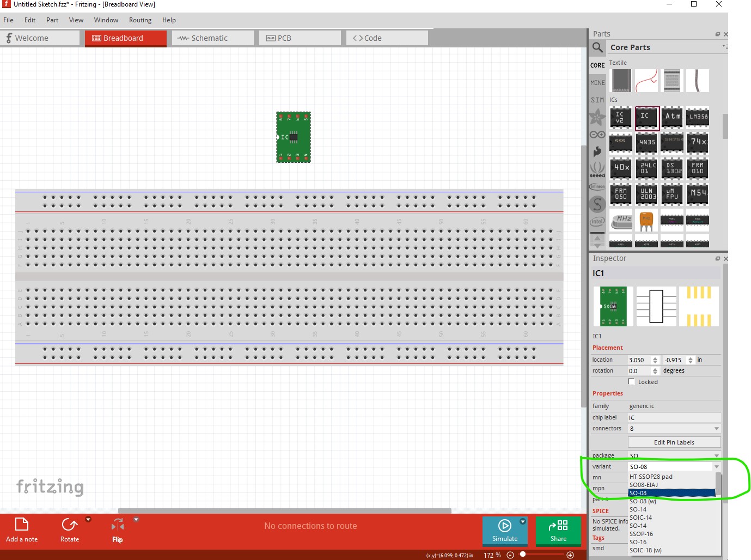Switch to the Schematic tab
Image resolution: width=751 pixels, height=560 pixels.
tap(213, 38)
